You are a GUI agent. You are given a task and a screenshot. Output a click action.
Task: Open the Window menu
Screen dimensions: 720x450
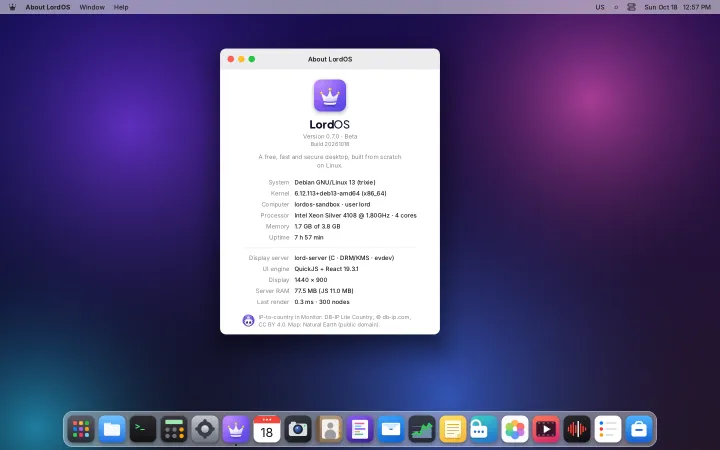92,7
